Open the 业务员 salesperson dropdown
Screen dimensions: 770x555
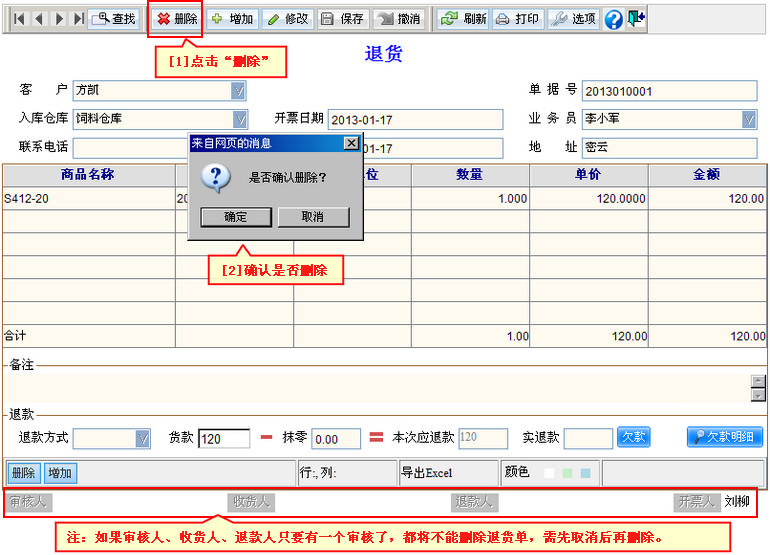click(749, 119)
